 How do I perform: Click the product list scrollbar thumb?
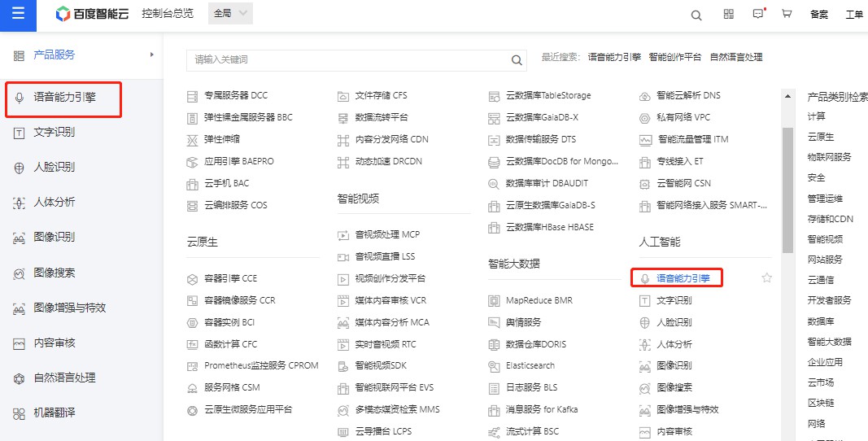coord(787,190)
